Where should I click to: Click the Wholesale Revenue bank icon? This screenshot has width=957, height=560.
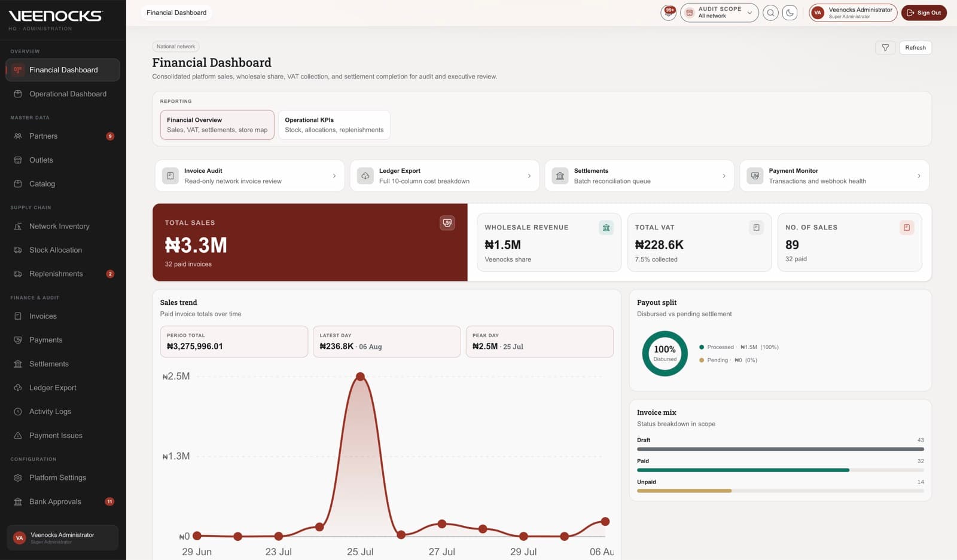point(606,228)
